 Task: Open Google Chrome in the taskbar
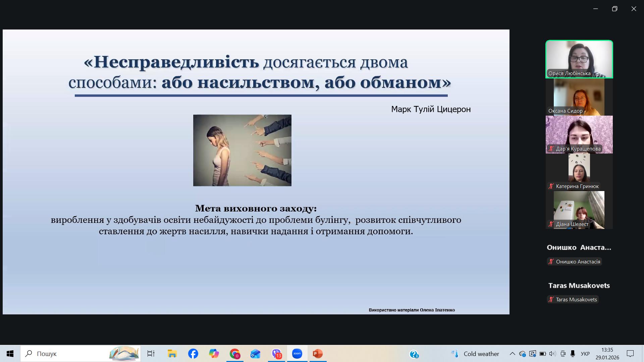point(235,354)
